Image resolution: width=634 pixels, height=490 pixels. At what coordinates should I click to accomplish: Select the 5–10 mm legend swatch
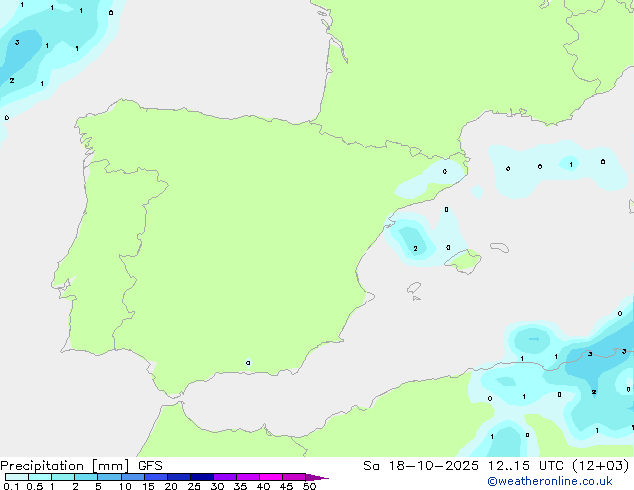109,477
